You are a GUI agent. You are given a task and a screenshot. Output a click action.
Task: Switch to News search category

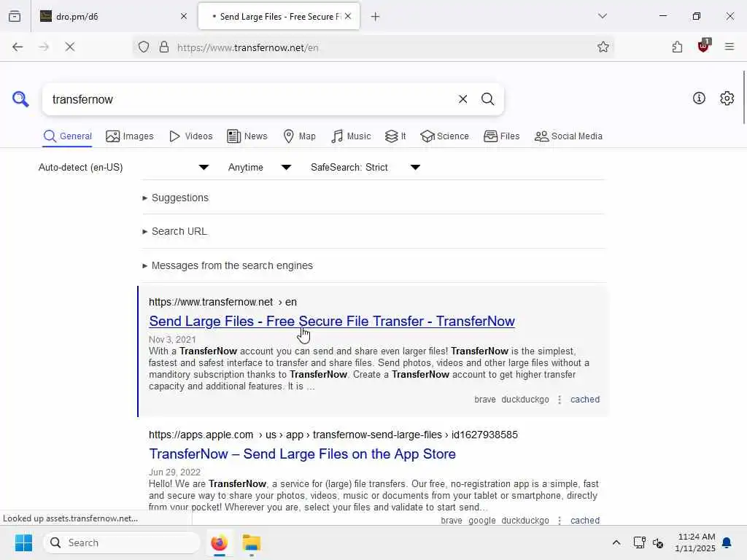[247, 136]
